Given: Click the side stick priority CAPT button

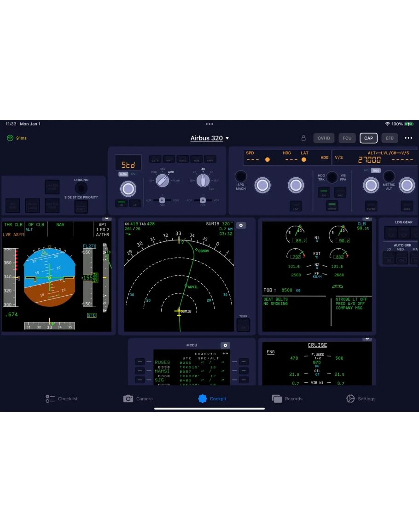Looking at the screenshot, I should coord(81,207).
